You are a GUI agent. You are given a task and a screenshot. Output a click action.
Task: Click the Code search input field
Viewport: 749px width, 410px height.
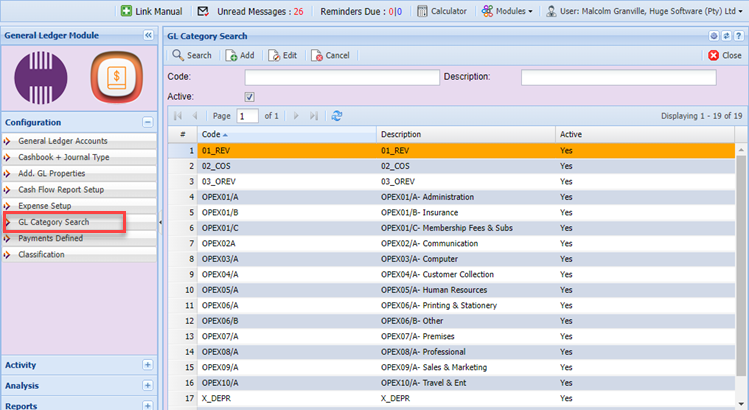[x=341, y=77]
